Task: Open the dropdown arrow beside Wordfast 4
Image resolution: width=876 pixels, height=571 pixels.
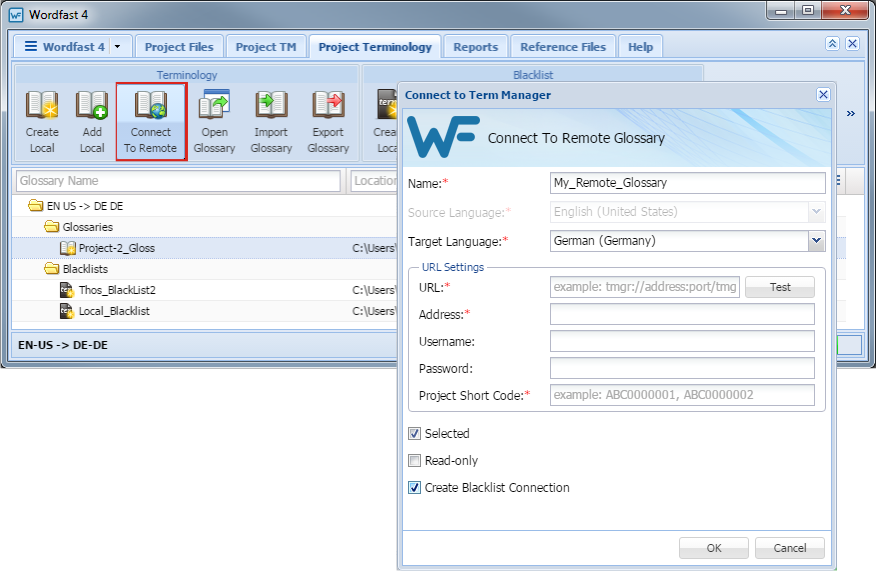Action: [x=117, y=47]
